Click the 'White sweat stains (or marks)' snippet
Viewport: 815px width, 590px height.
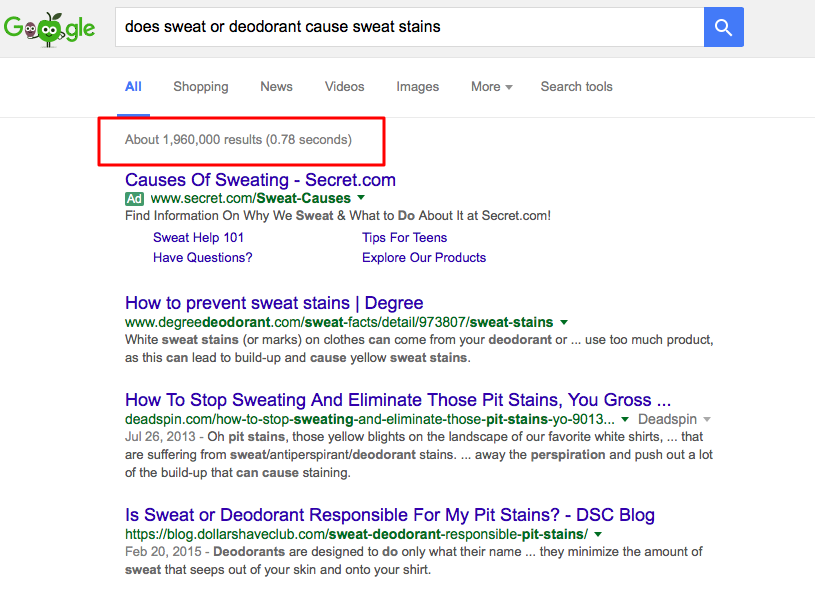(x=419, y=349)
